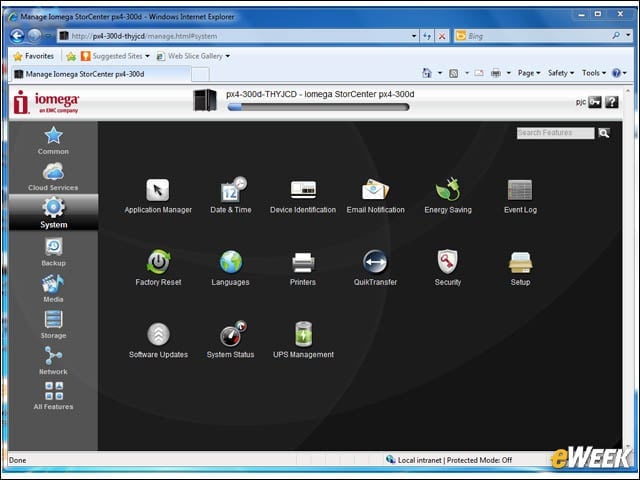Viewport: 640px width, 480px height.
Task: Expand the Home button dropdown arrow
Action: coord(440,73)
